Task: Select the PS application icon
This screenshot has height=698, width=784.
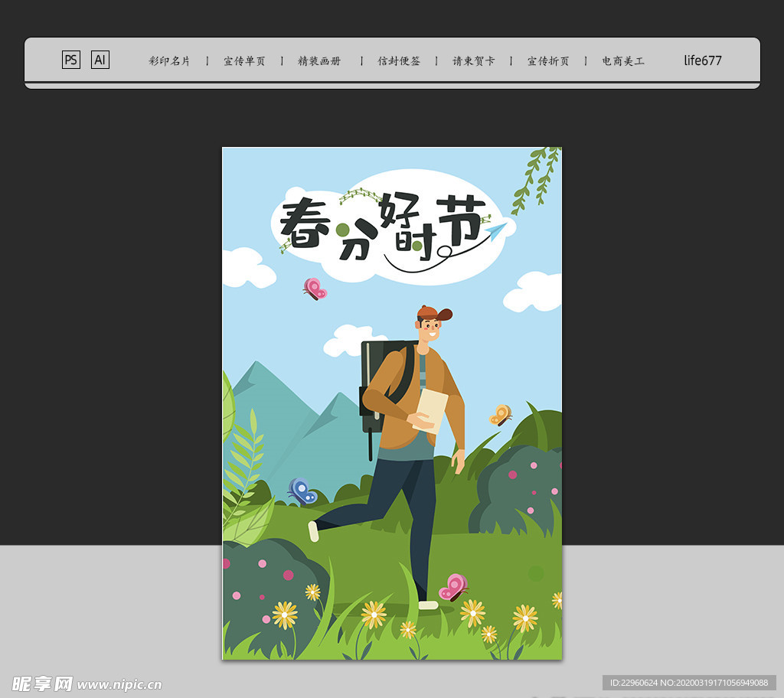Action: coord(70,60)
